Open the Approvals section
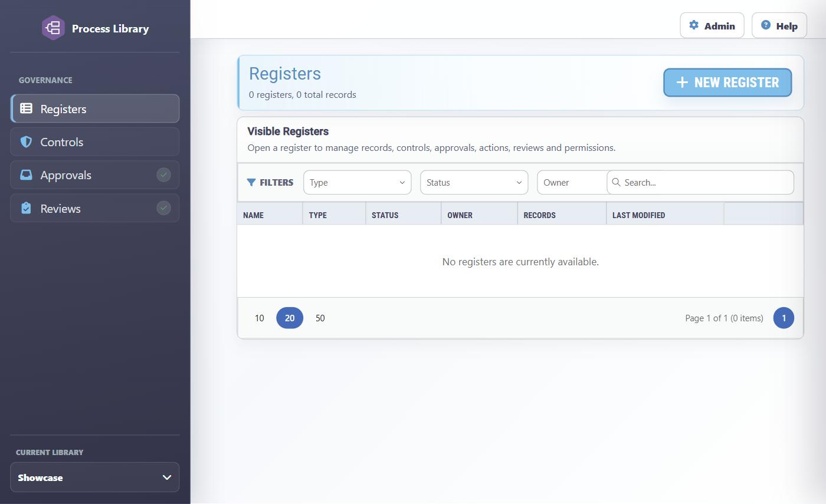 (x=94, y=174)
